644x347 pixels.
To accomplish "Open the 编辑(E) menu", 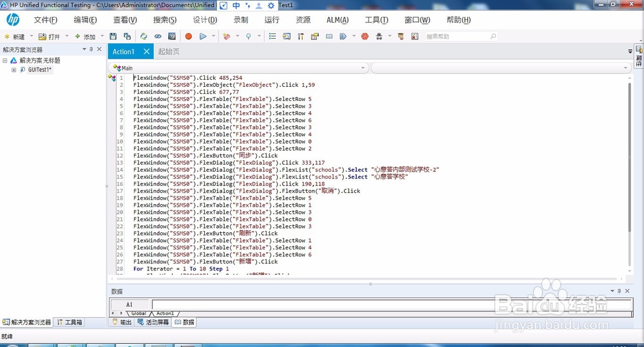I will pyautogui.click(x=86, y=20).
